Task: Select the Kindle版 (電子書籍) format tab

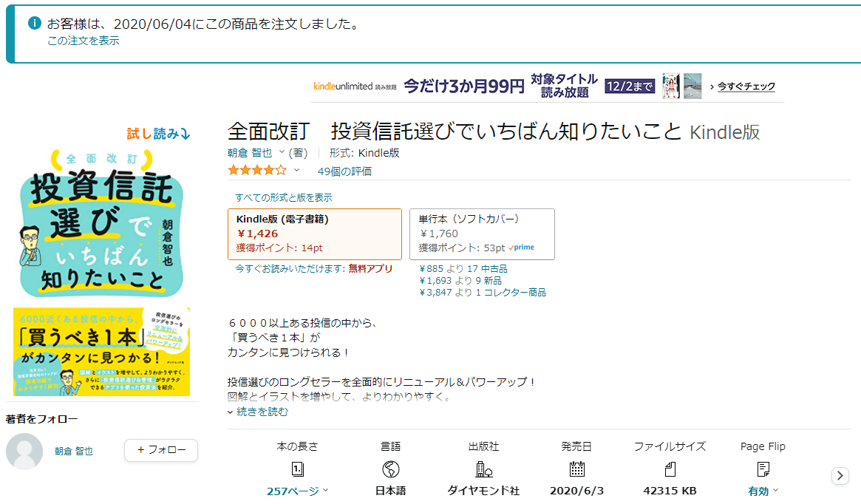Action: (315, 234)
